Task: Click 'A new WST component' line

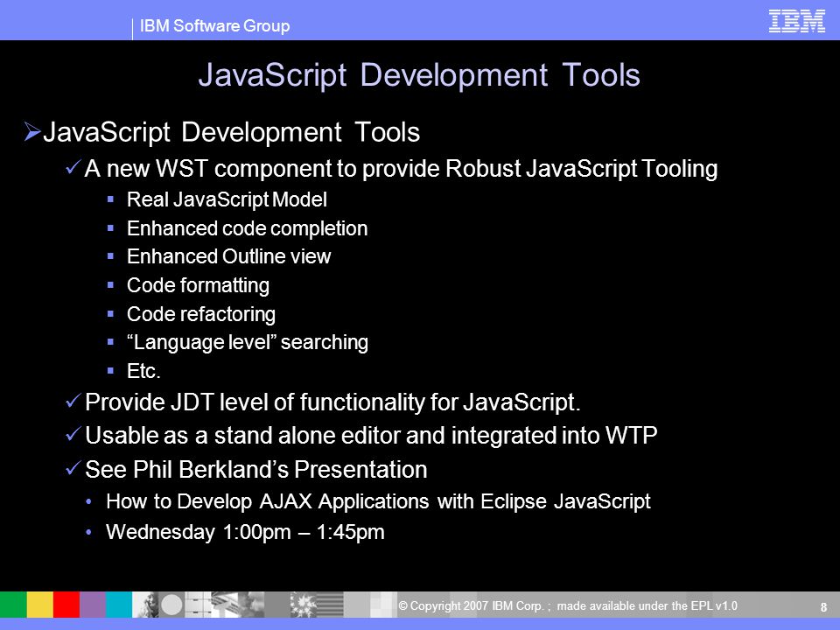Action: (x=401, y=169)
